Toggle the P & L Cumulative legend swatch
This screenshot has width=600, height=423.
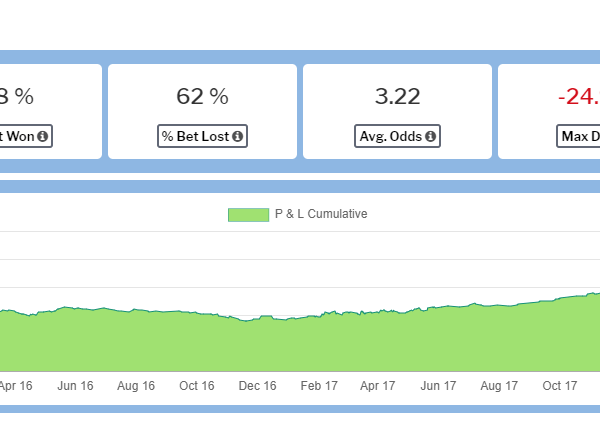(x=248, y=215)
